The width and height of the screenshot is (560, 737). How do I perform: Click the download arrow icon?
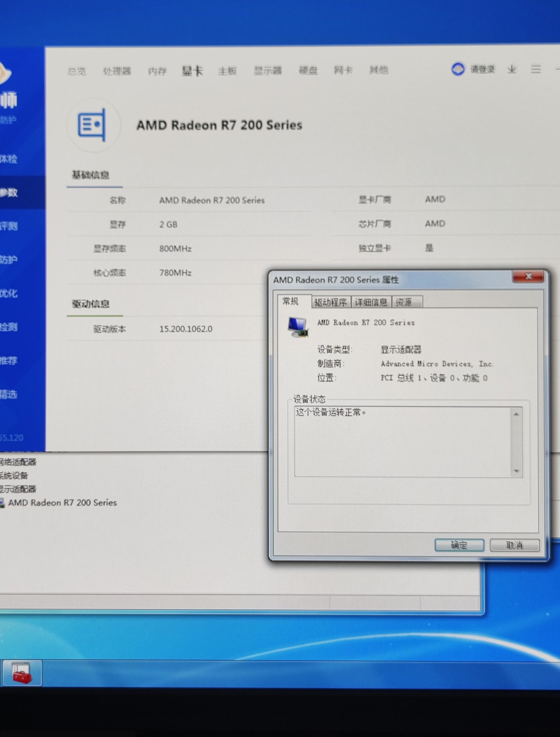click(x=512, y=69)
